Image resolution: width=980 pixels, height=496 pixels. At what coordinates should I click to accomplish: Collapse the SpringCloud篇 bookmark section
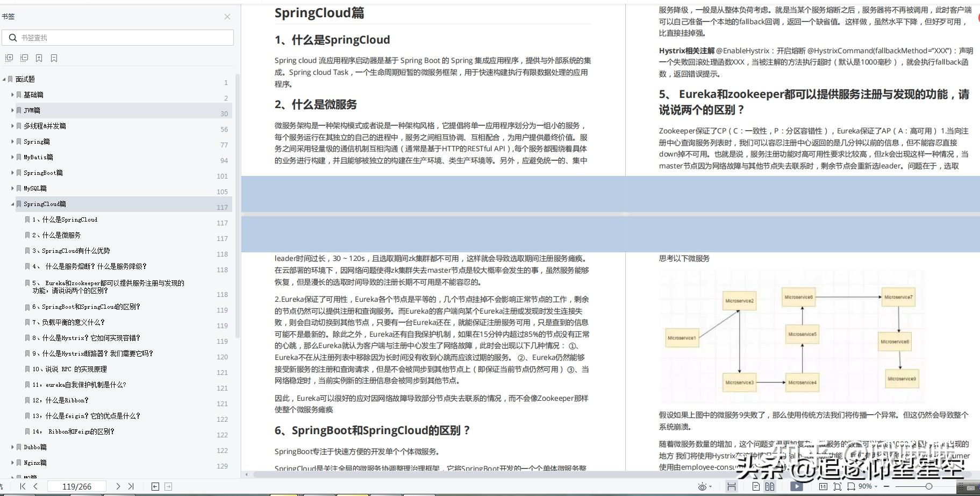tap(12, 204)
